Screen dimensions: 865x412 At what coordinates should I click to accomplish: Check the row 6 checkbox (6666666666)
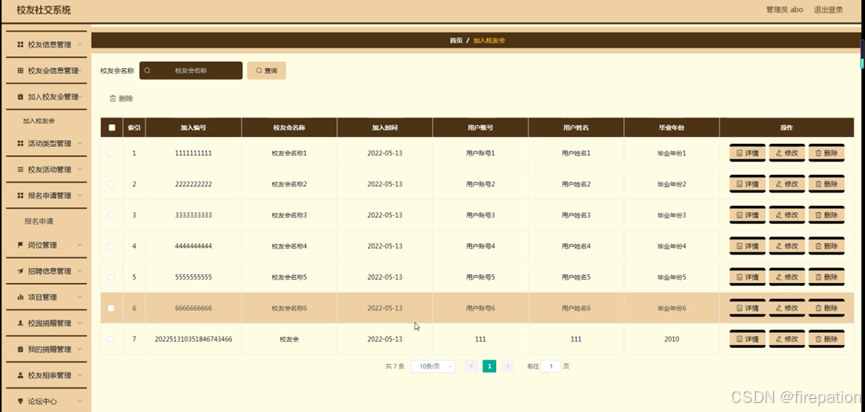pyautogui.click(x=111, y=308)
